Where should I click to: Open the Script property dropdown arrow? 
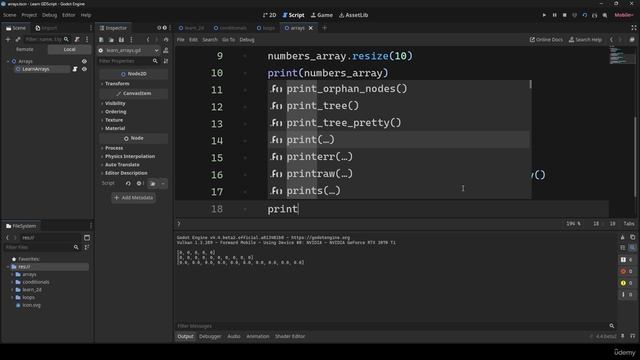tap(163, 184)
